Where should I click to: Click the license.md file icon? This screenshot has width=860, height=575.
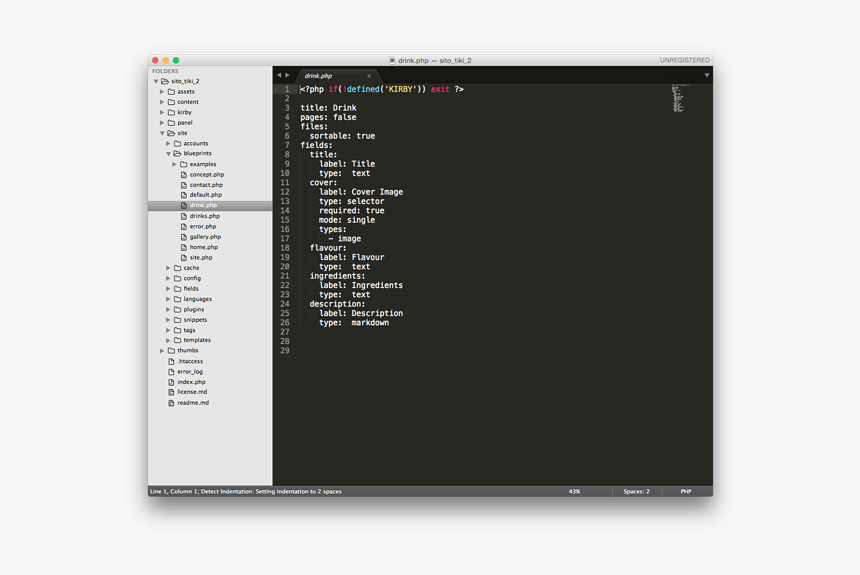pyautogui.click(x=171, y=392)
